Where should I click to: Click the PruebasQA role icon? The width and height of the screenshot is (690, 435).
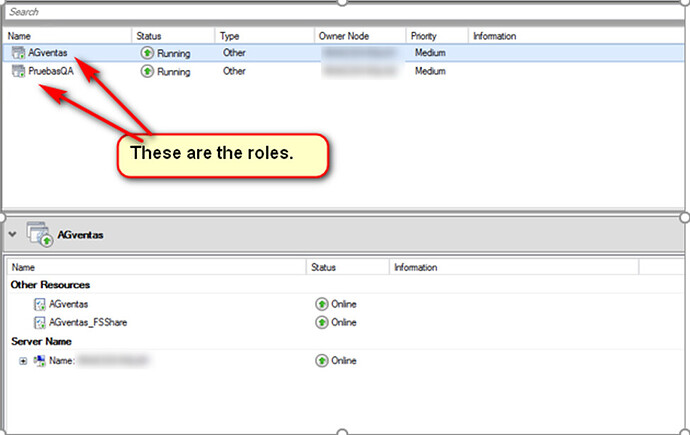coord(18,71)
